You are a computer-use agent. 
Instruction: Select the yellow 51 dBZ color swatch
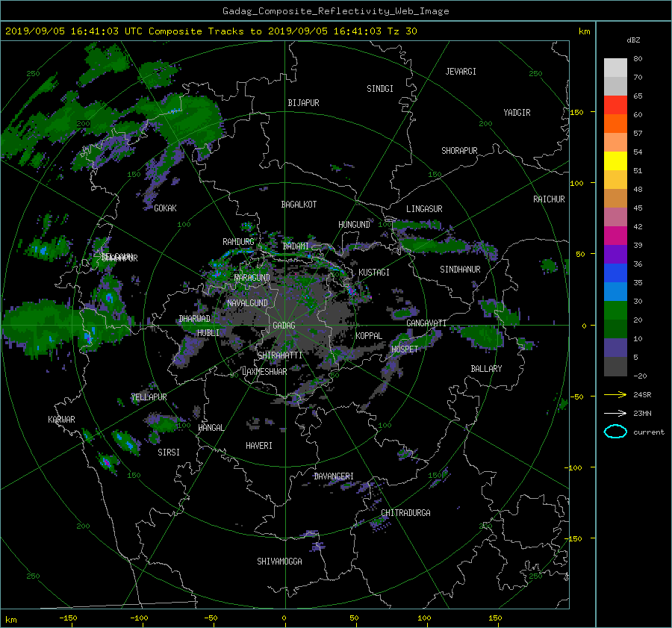pyautogui.click(x=615, y=161)
